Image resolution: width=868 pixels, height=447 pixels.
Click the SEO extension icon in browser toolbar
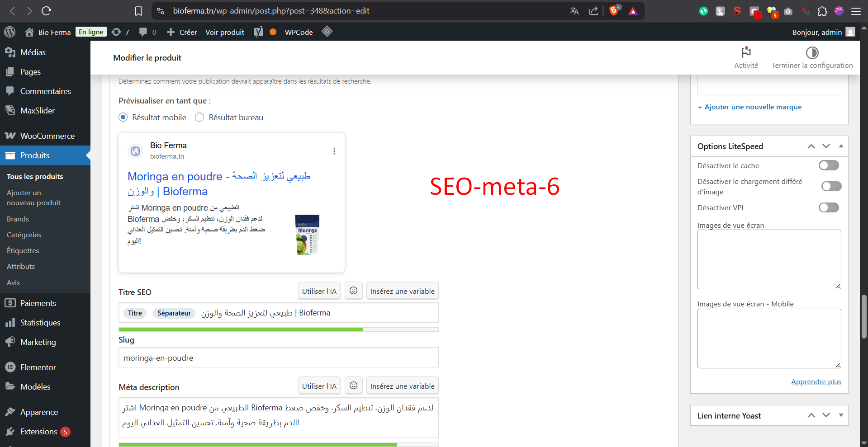pos(737,11)
